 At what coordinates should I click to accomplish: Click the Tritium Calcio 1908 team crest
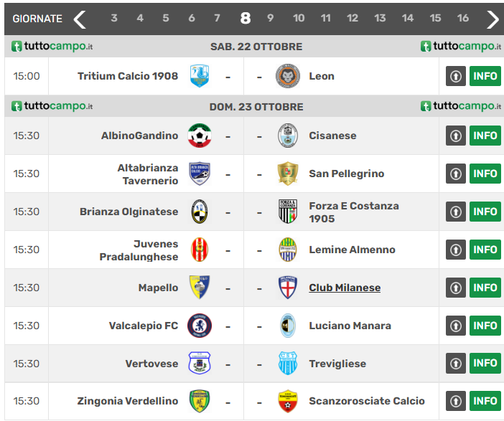coord(200,76)
